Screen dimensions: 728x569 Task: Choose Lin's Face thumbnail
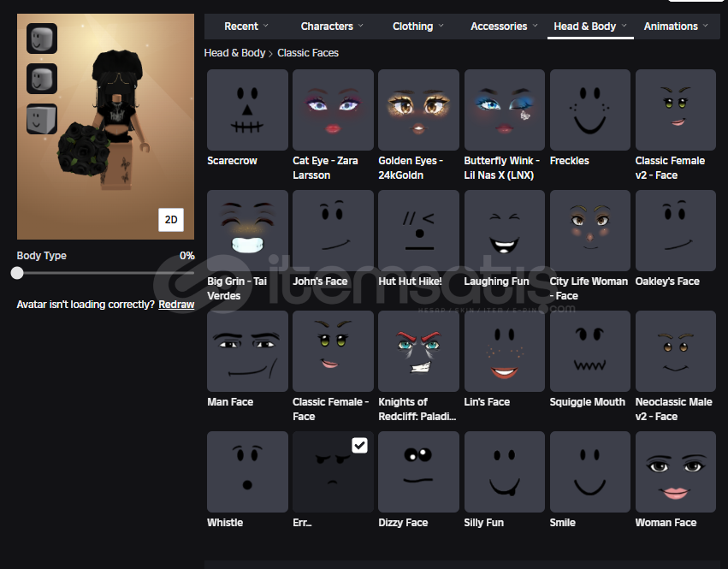(504, 351)
